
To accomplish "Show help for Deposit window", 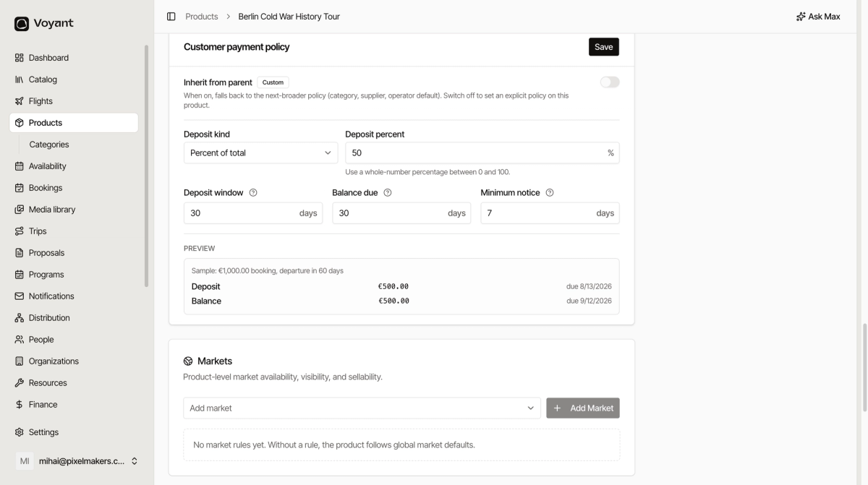I will click(x=253, y=193).
